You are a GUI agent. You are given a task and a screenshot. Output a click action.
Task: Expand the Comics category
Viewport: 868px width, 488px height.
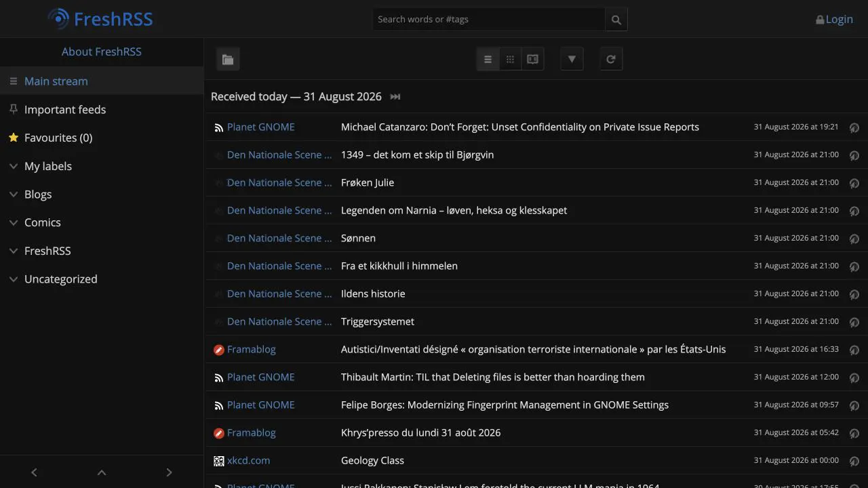14,222
